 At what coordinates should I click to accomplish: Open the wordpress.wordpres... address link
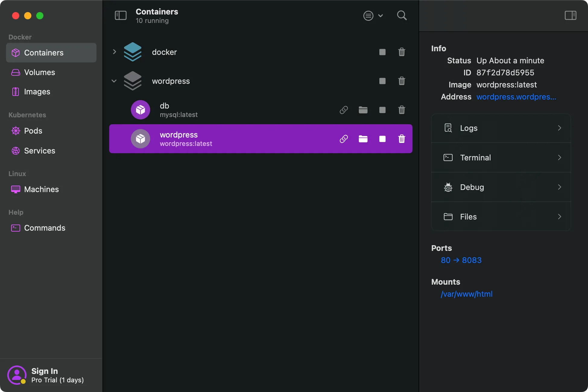[516, 97]
